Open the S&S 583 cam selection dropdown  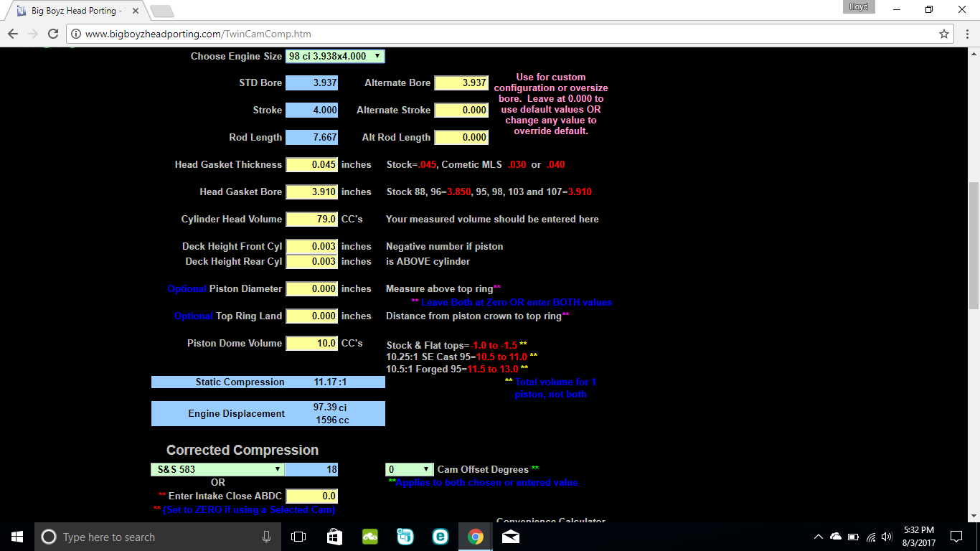[217, 469]
